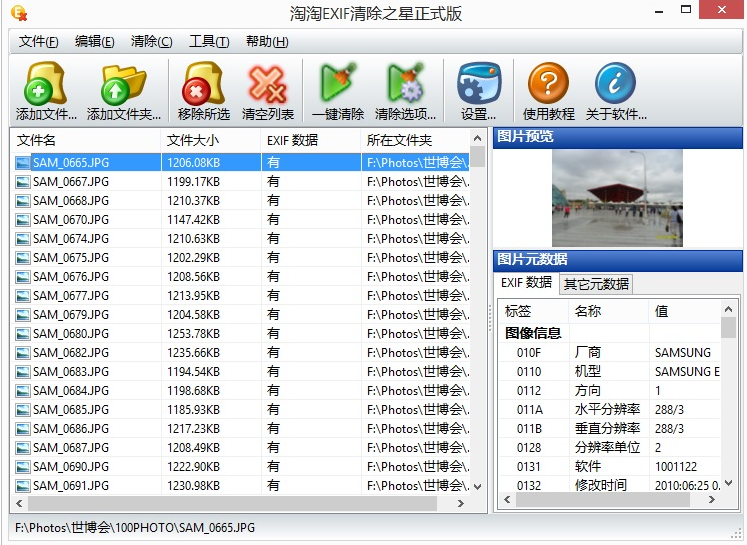Switch to the 其它元数据 tab

[596, 284]
